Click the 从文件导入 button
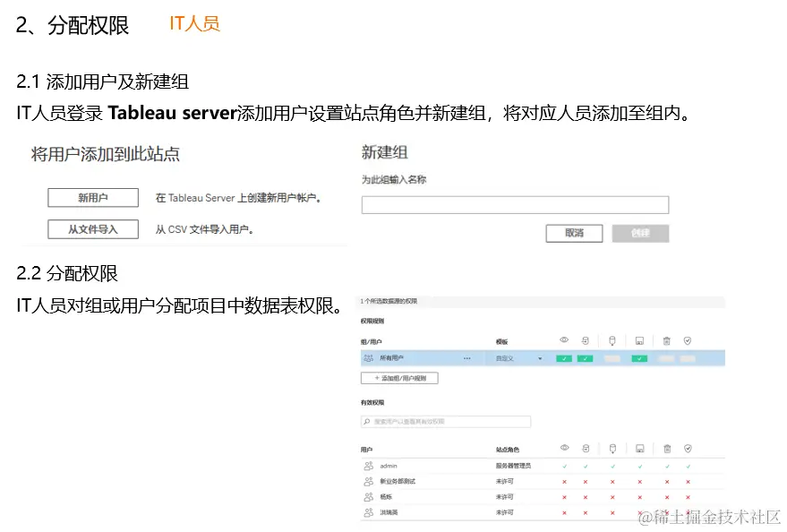The width and height of the screenshot is (787, 532). 92,228
